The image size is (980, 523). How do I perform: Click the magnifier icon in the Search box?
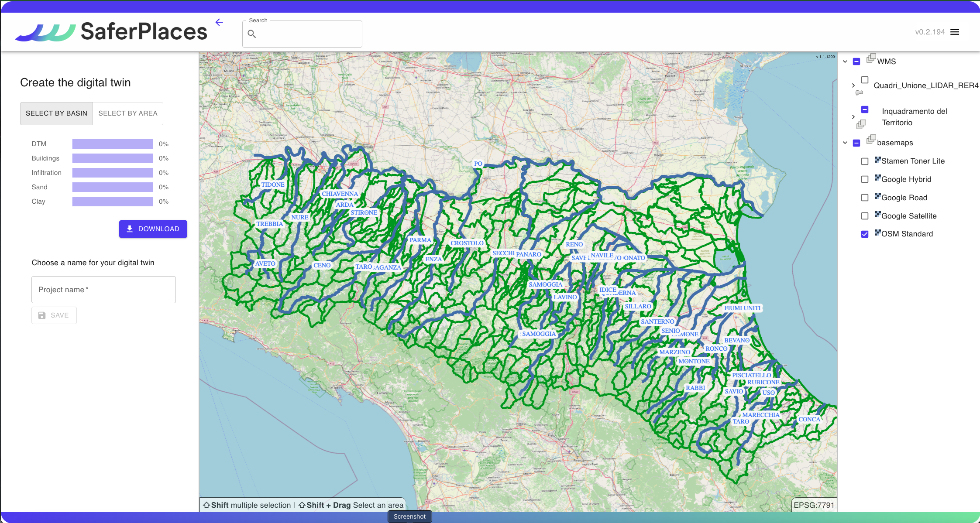(252, 34)
